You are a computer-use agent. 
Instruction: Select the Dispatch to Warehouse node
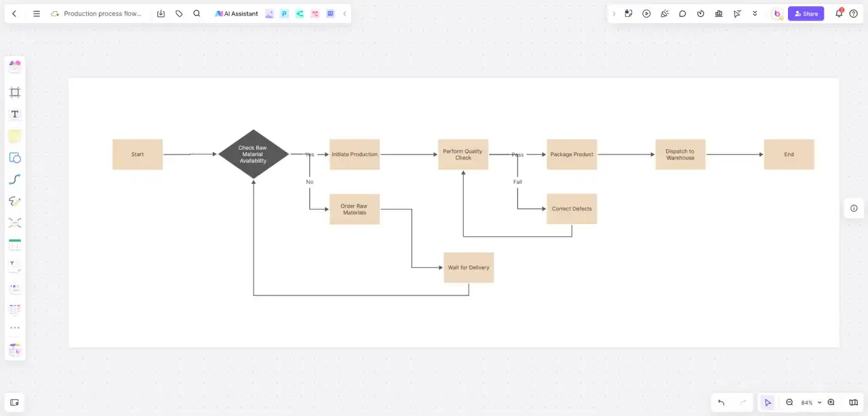680,154
